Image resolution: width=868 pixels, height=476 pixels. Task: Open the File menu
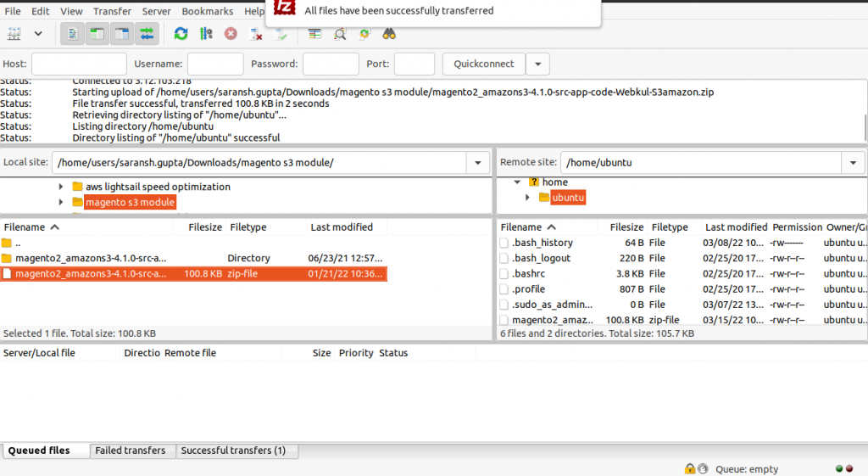(x=12, y=11)
